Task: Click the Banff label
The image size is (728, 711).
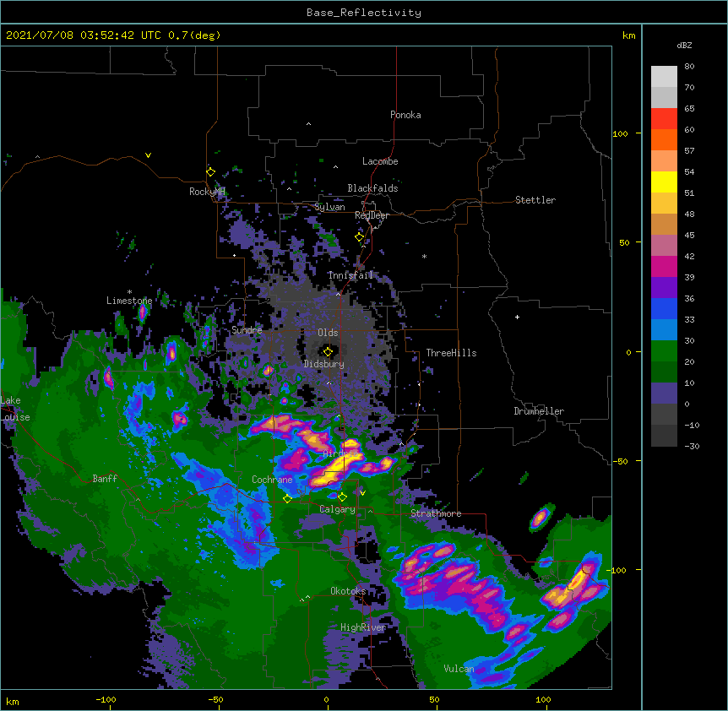Action: [105, 479]
